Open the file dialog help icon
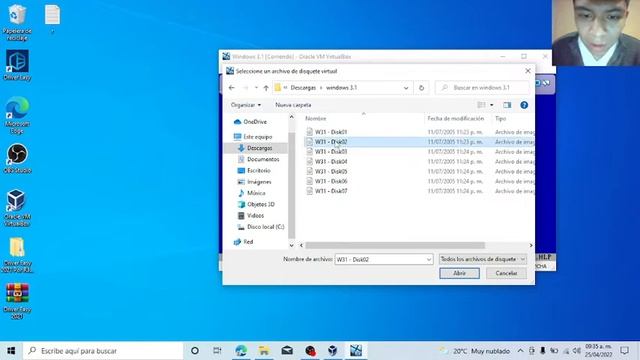Image resolution: width=640 pixels, height=360 pixels. pyautogui.click(x=524, y=105)
